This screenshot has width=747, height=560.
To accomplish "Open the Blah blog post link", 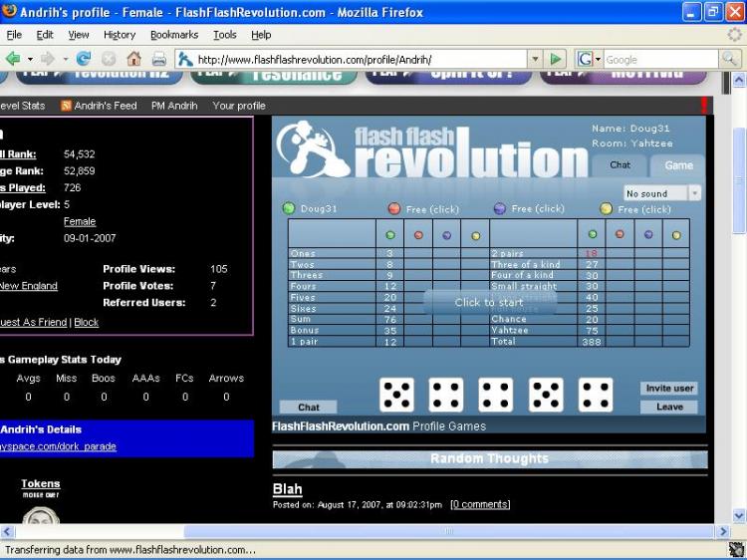I will [x=287, y=489].
